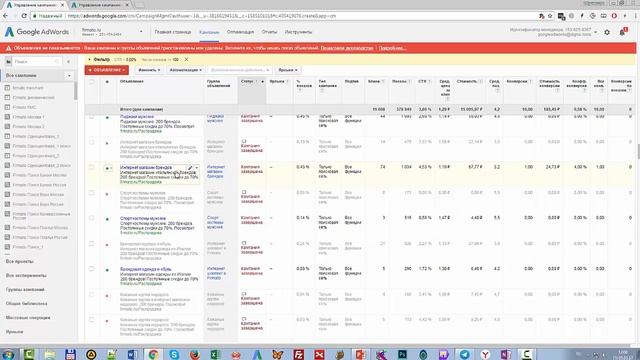640x360 pixels.
Task: Click browser back arrow
Action: (5, 16)
